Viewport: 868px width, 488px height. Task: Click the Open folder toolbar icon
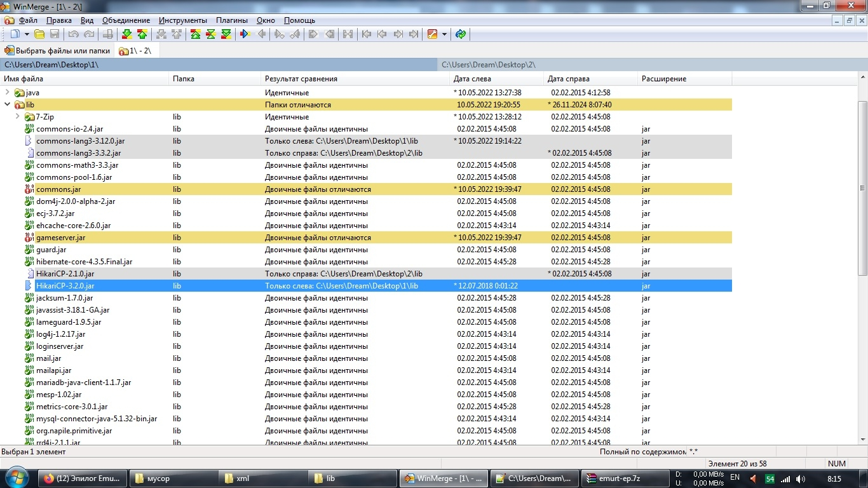pyautogui.click(x=39, y=34)
